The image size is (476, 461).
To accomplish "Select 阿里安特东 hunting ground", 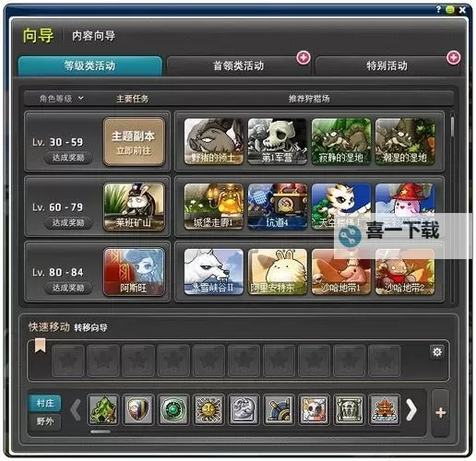I will (x=277, y=272).
